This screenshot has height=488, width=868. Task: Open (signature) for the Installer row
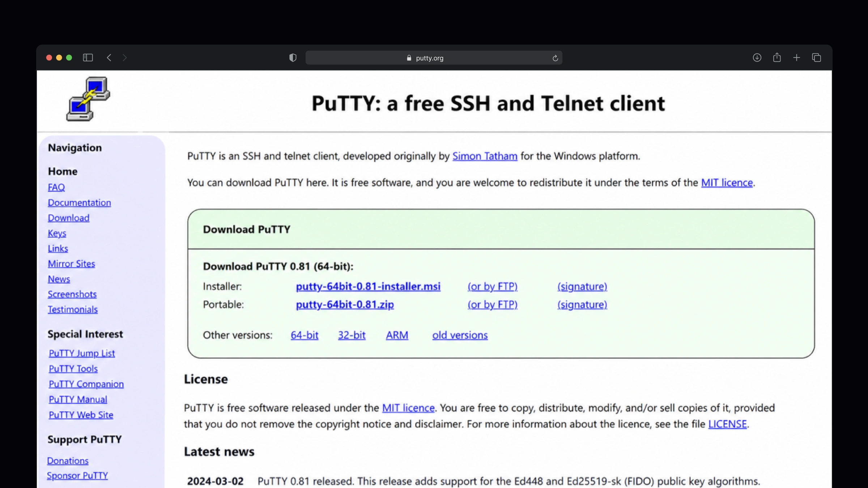click(x=582, y=286)
